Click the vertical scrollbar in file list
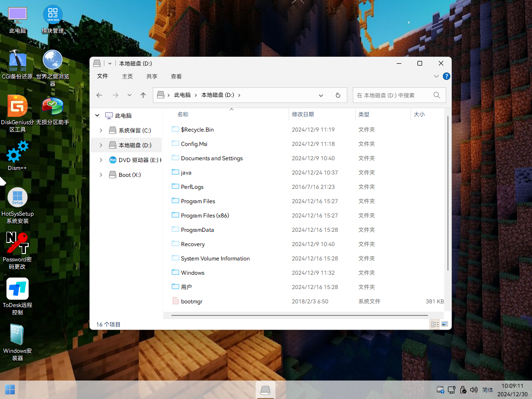The height and width of the screenshot is (399, 532). pos(448,193)
